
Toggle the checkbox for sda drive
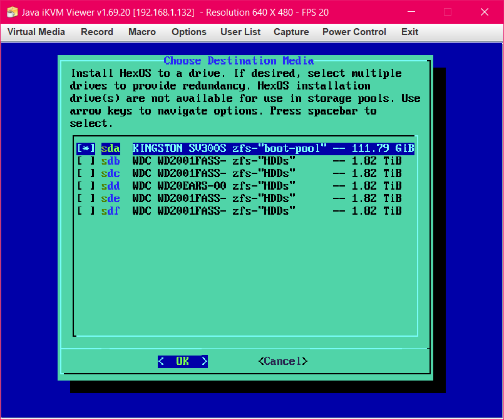86,148
